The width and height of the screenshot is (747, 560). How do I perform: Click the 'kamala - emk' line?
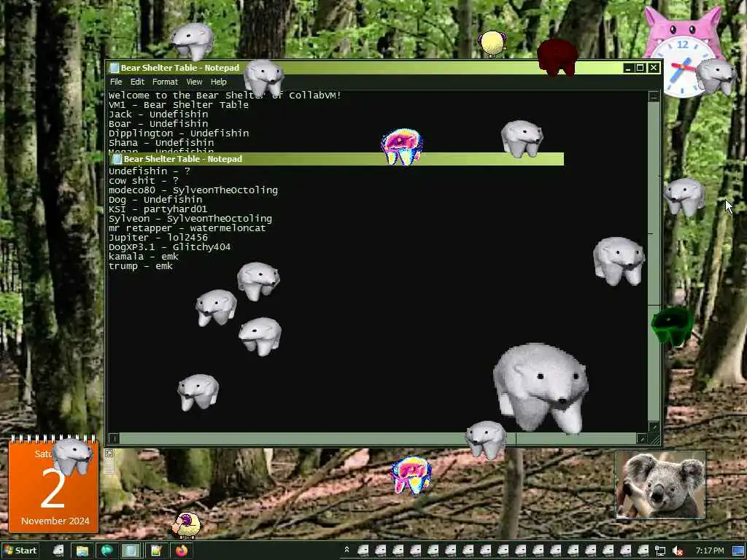tap(144, 257)
